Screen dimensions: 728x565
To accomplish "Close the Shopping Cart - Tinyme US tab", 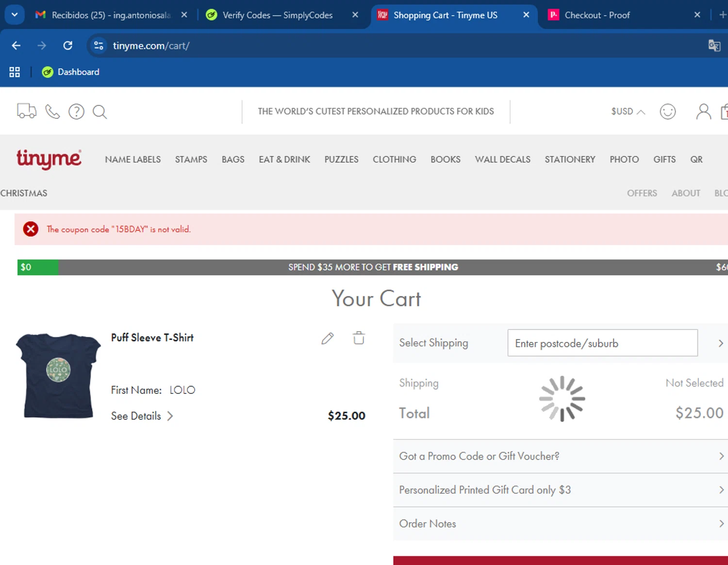I will pos(526,15).
